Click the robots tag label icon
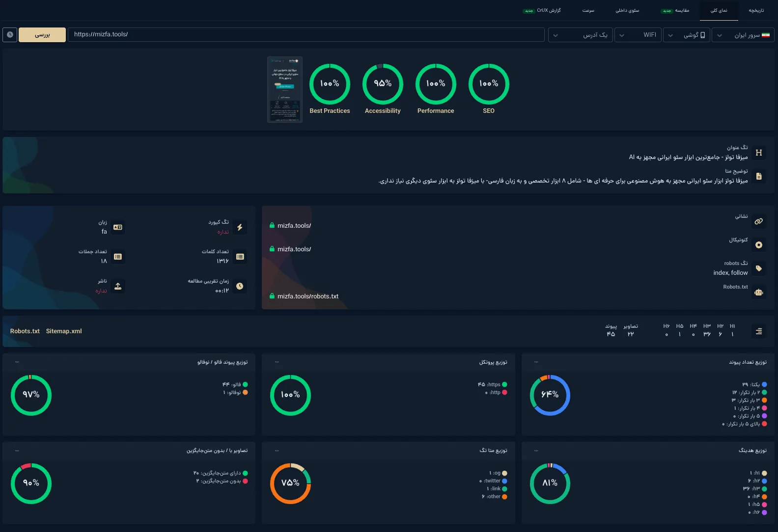Screen dimensions: 778x532 [x=759, y=268]
